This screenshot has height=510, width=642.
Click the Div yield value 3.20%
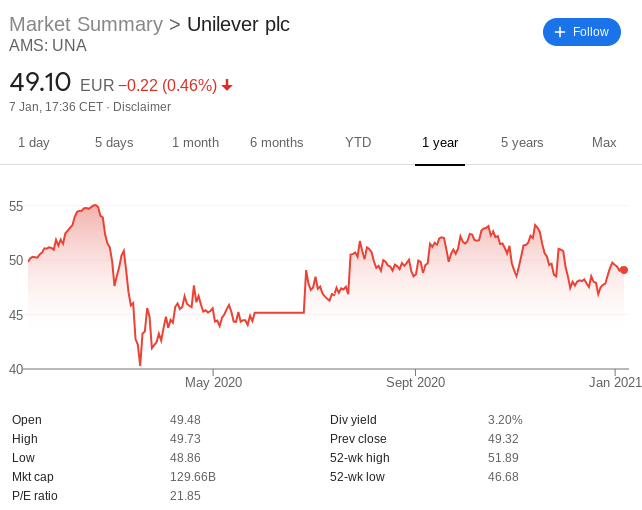[x=505, y=420]
